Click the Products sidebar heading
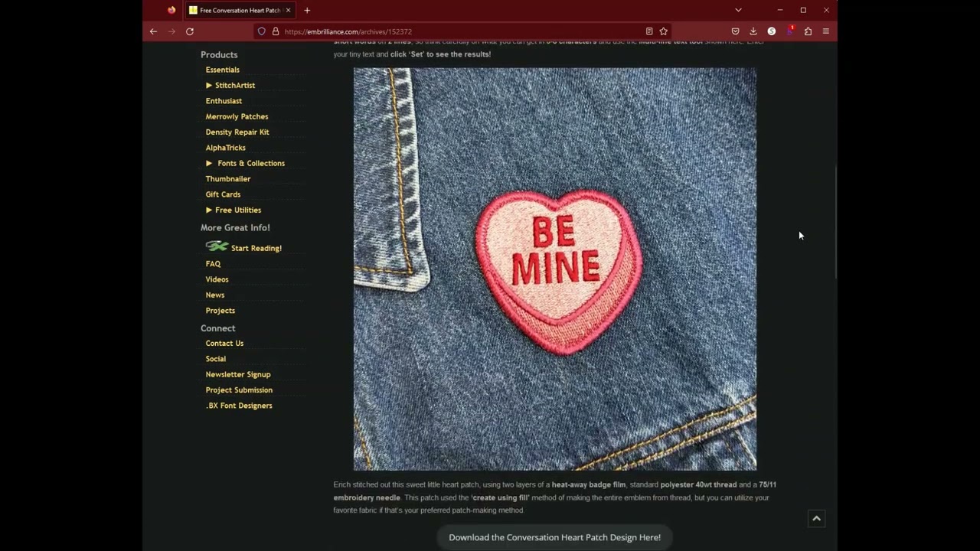The width and height of the screenshot is (980, 551). (219, 54)
